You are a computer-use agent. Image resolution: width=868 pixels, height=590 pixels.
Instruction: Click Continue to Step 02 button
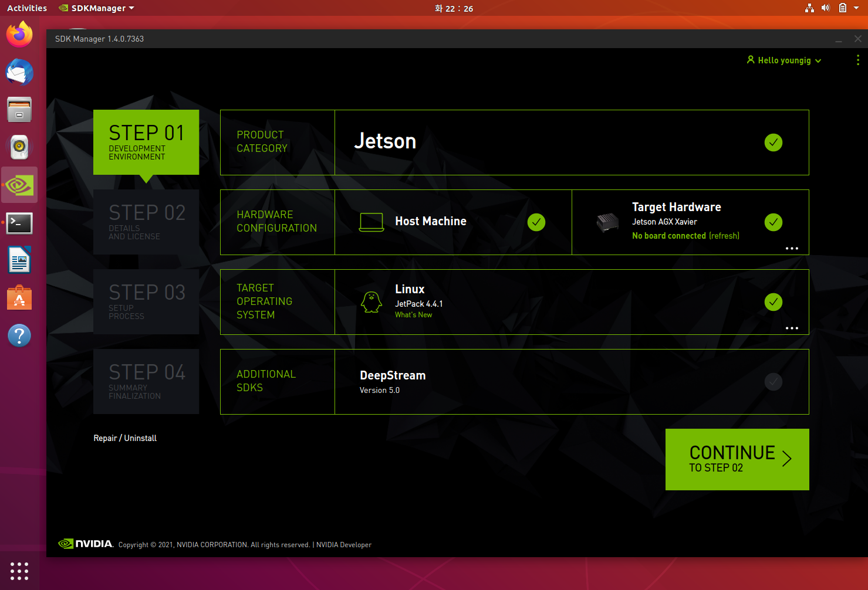(x=737, y=459)
